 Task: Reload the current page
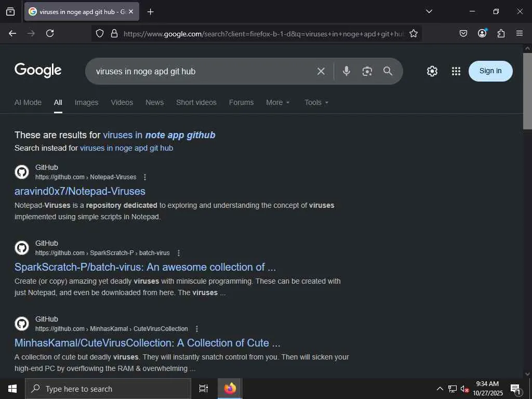pyautogui.click(x=50, y=33)
